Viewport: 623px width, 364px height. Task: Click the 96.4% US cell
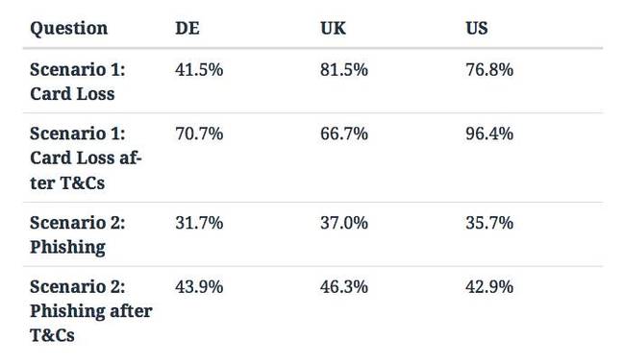489,133
